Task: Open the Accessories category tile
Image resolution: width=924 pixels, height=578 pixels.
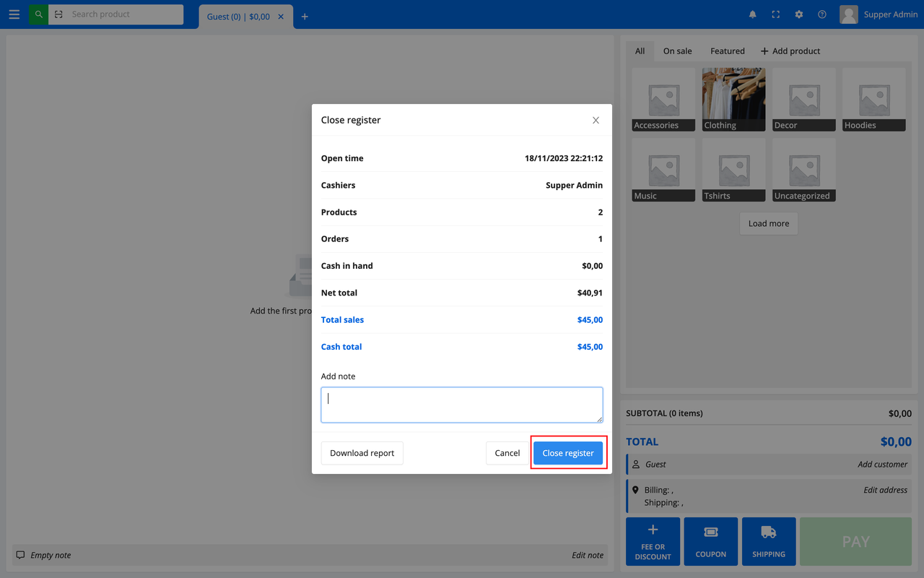Action: (x=663, y=100)
